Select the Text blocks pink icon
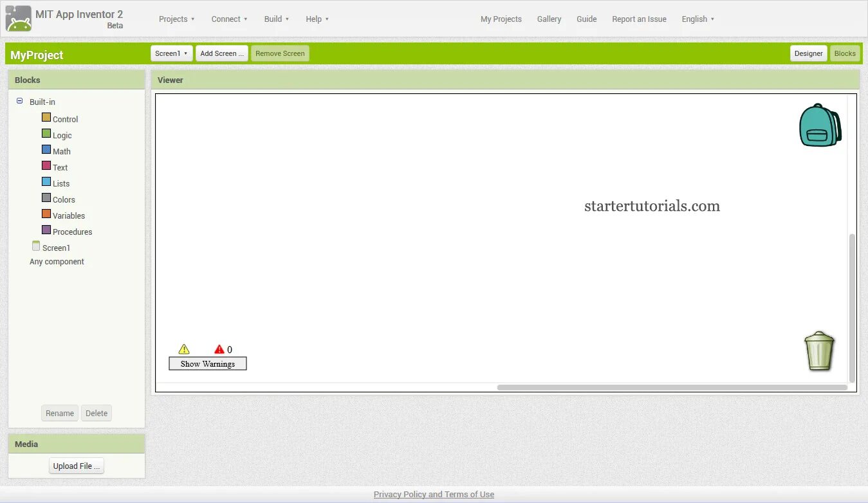The height and width of the screenshot is (503, 868). (46, 165)
